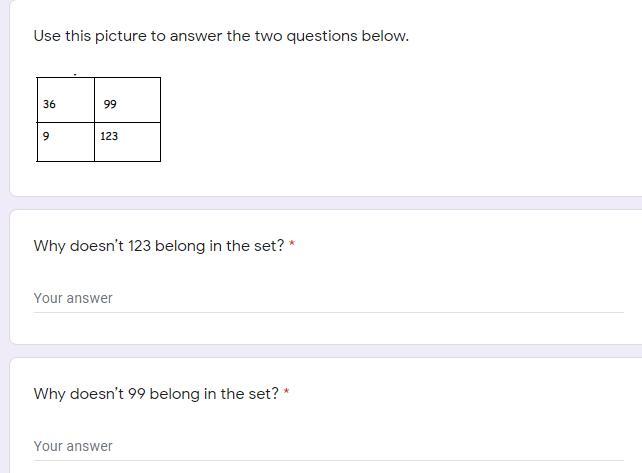Click the underline below the first 'Your answer' field
Screen dimensions: 642x473
[x=328, y=312]
